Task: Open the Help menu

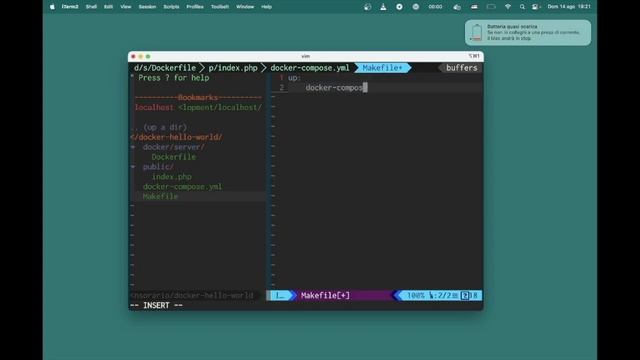Action: [267, 7]
